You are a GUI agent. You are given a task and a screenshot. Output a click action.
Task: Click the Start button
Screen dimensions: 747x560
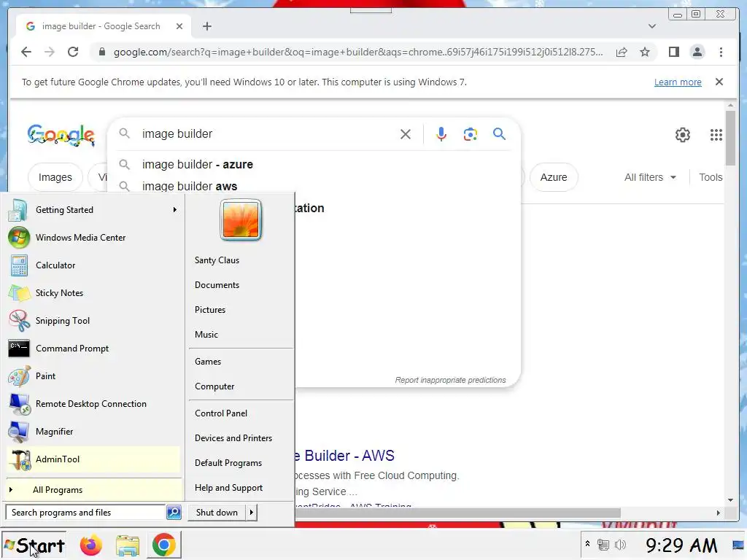(34, 545)
